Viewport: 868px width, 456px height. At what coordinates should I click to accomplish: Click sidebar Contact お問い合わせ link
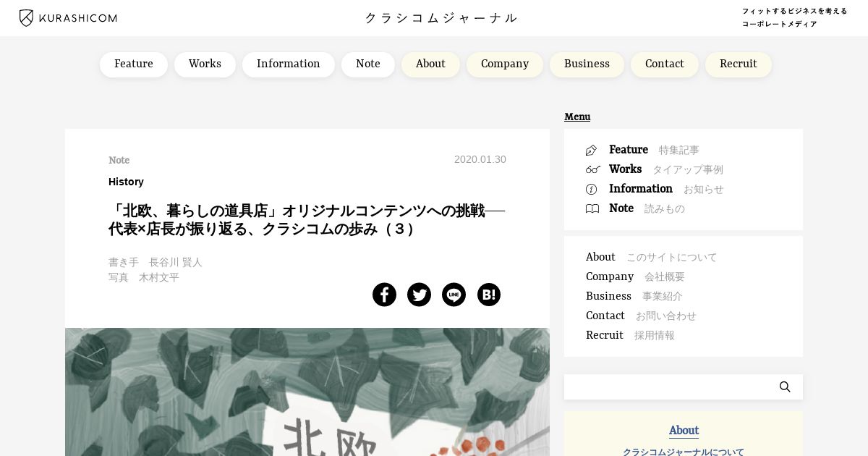pos(641,316)
